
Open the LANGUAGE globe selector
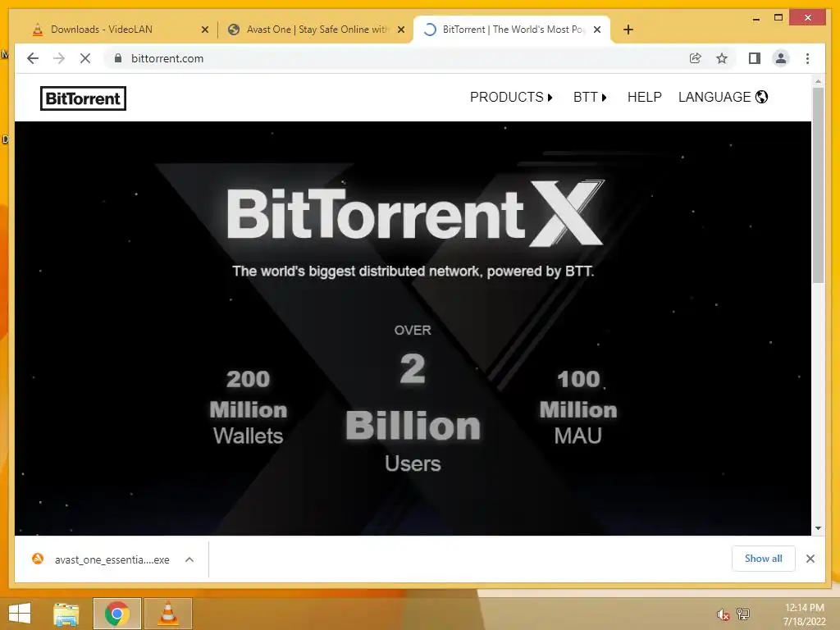723,97
